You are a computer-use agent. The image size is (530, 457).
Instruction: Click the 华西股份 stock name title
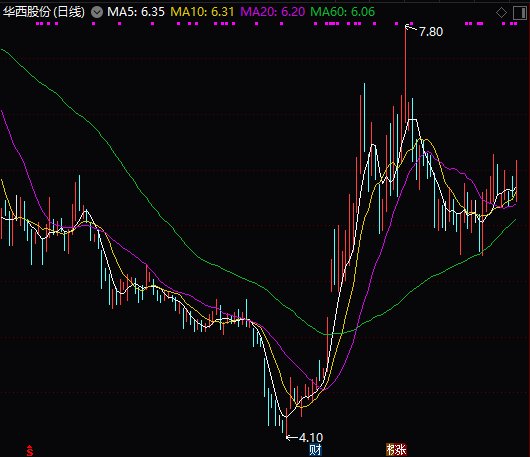pos(27,12)
